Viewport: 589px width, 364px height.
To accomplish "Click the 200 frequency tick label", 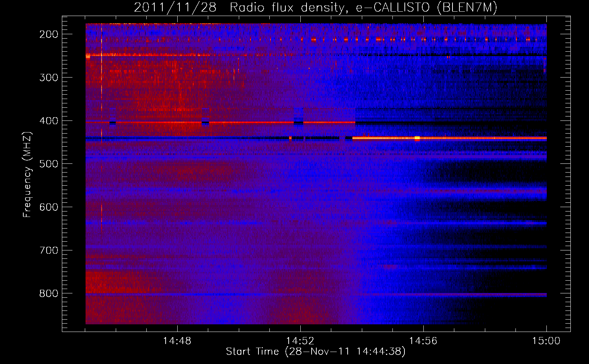I will pyautogui.click(x=48, y=34).
